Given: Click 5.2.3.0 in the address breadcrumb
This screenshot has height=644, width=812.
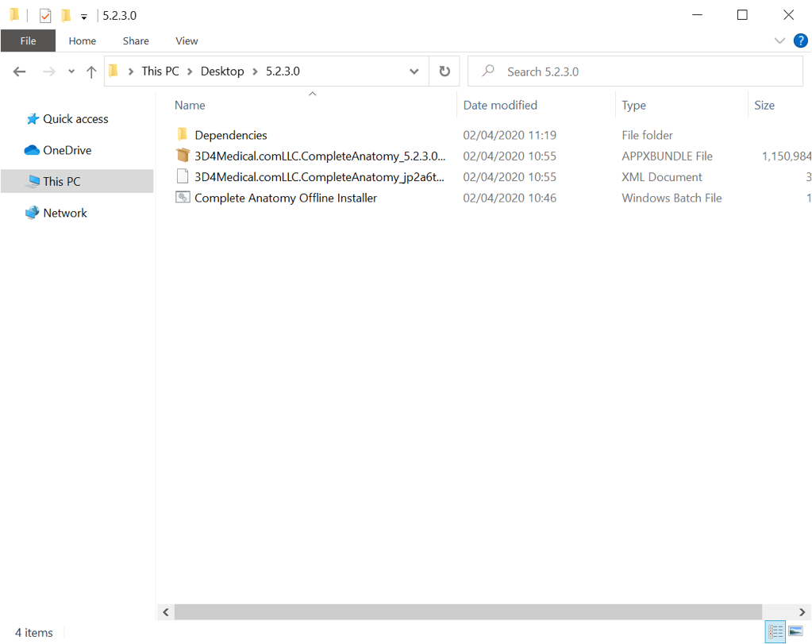Looking at the screenshot, I should [283, 71].
